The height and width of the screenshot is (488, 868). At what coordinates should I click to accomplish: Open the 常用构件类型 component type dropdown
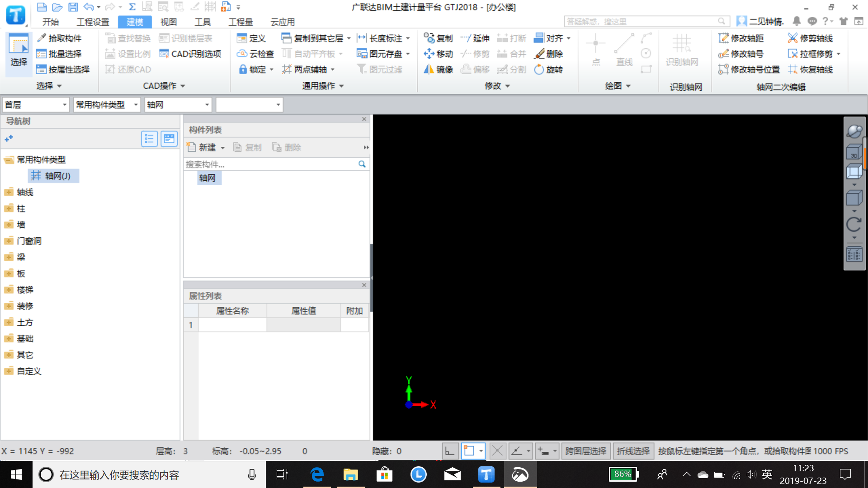pos(104,104)
